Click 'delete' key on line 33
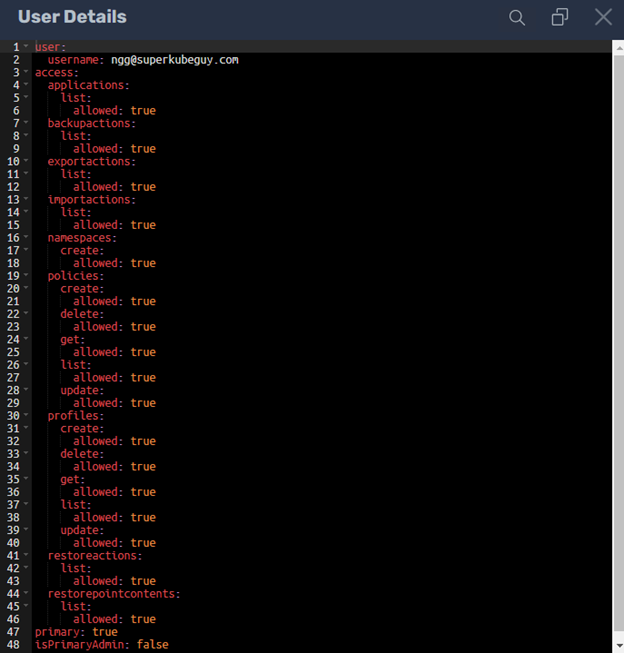624x653 pixels. pyautogui.click(x=80, y=454)
